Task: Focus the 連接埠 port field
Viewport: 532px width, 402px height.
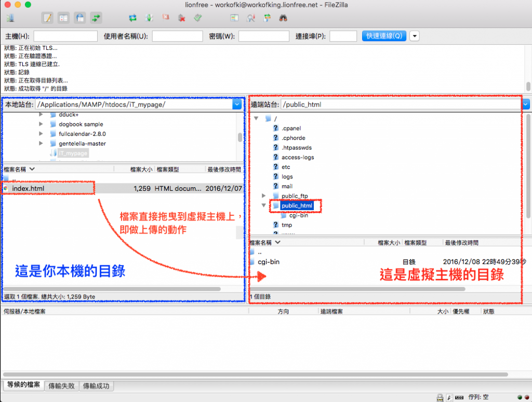Action: point(343,36)
